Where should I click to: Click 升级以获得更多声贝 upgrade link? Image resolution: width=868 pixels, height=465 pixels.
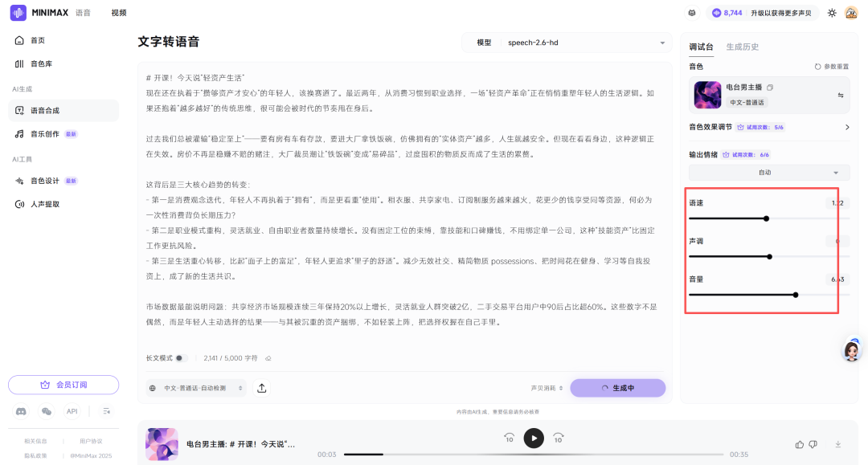click(781, 13)
